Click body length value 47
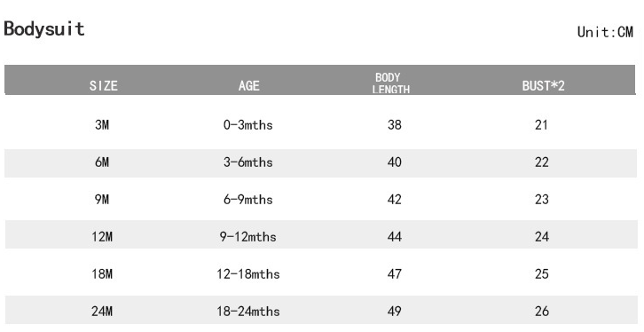 pyautogui.click(x=394, y=273)
